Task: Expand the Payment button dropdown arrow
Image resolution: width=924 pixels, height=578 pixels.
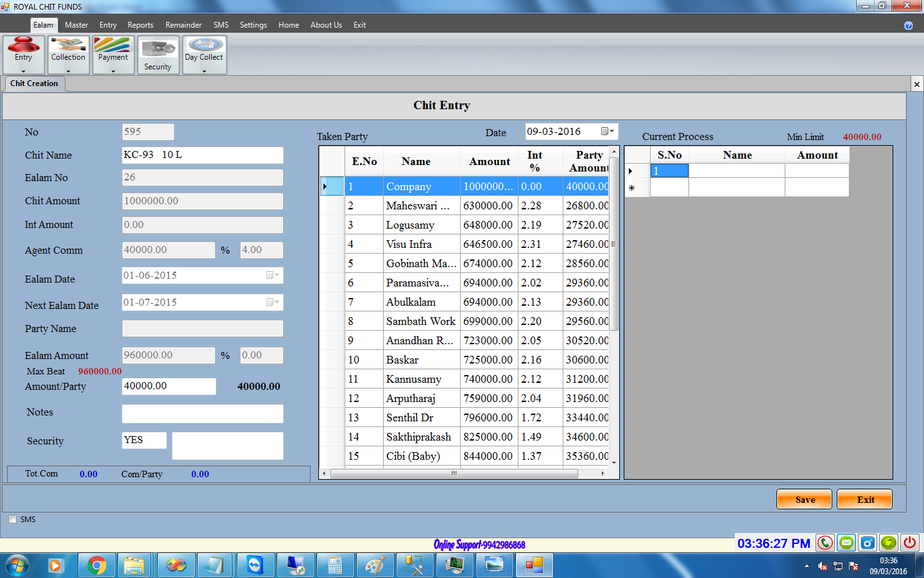Action: coord(113,71)
